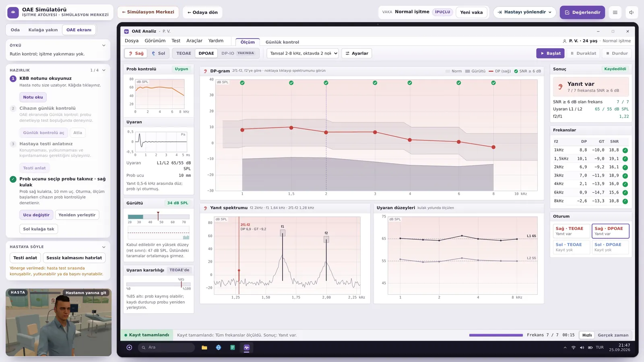The width and height of the screenshot is (644, 362).
Task: Click the patient user icon next to P. V.
Action: 565,41
